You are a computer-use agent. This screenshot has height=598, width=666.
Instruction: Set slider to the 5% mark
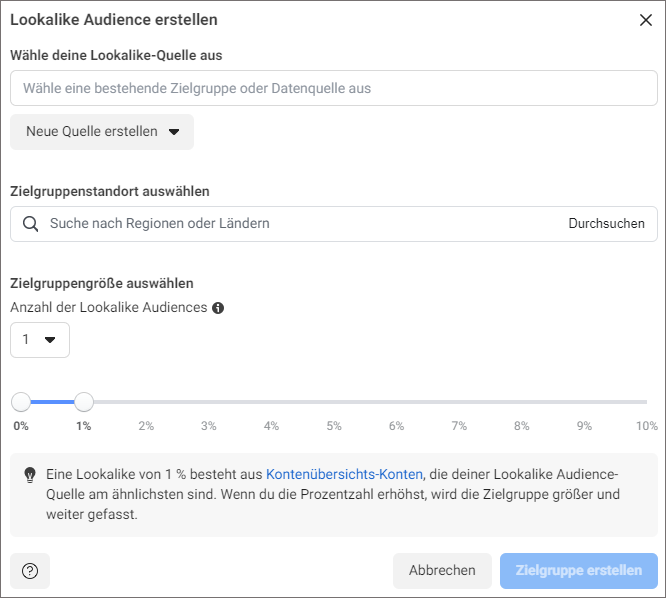(x=334, y=402)
